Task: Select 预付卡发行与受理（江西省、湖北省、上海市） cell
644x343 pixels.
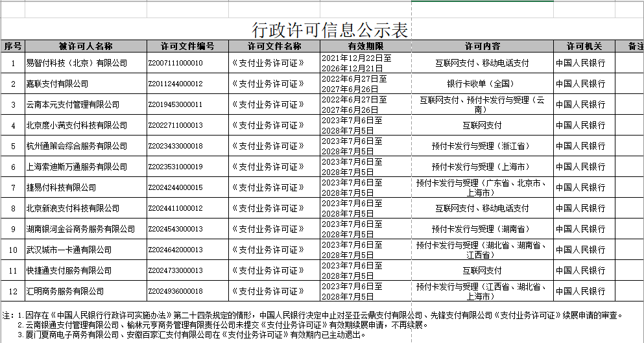Action: [x=482, y=291]
